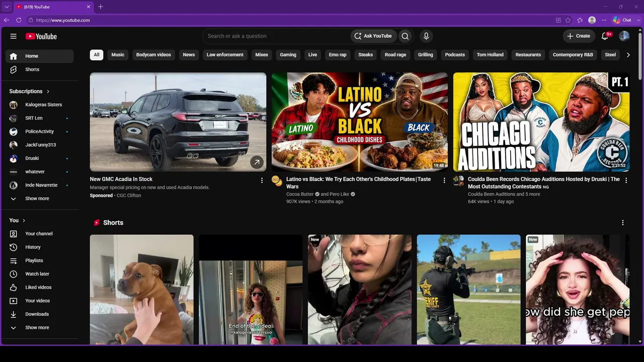Show next category chips with the right arrow
644x362 pixels.
[628, 55]
